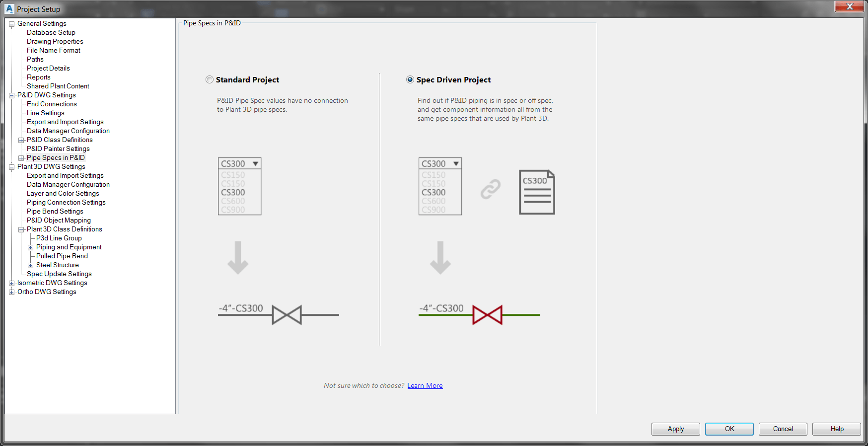Click the gray valve symbol under Standard Project
The image size is (868, 446).
coord(287,315)
